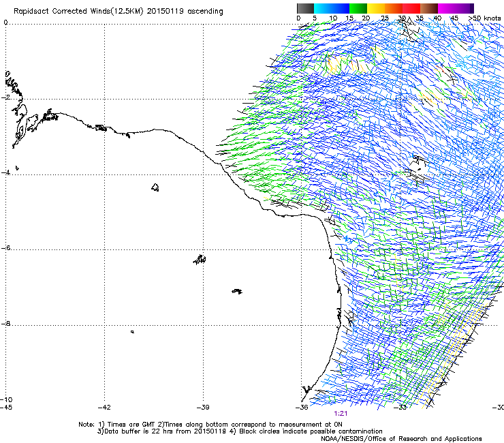Click the brown 35-40 knots color band
The height and width of the screenshot is (443, 504).
429,8
